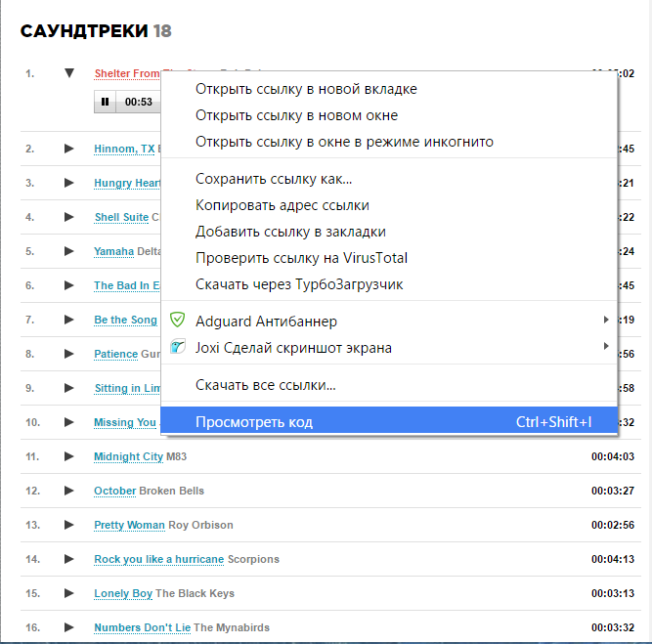This screenshot has height=644, width=652.
Task: Expand Adguard Антибаннер submenu arrow
Action: click(606, 320)
